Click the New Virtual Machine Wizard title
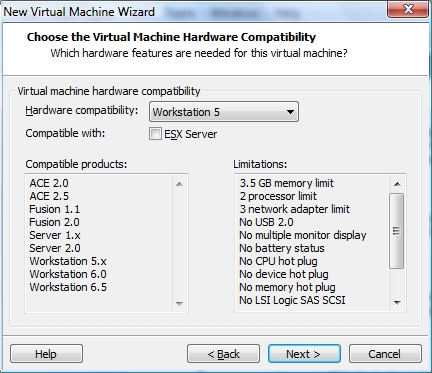This screenshot has width=432, height=373. point(79,12)
